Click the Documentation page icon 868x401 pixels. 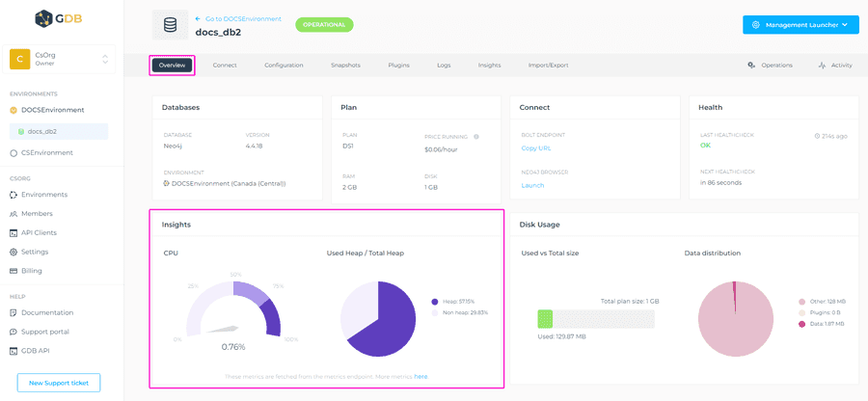(x=14, y=312)
